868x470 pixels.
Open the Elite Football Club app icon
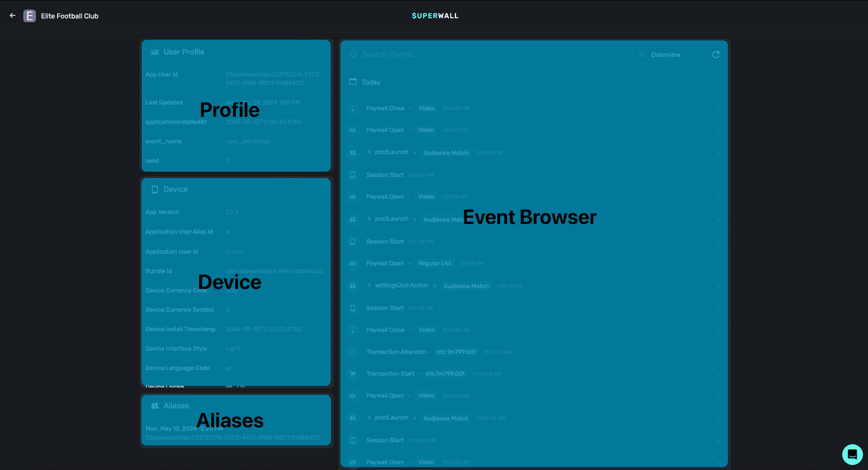click(x=30, y=16)
